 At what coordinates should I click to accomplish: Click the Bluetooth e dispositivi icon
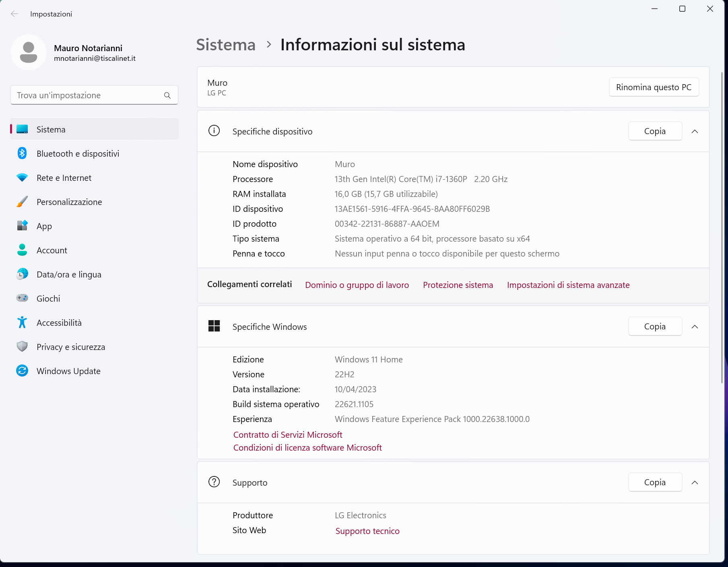[22, 153]
